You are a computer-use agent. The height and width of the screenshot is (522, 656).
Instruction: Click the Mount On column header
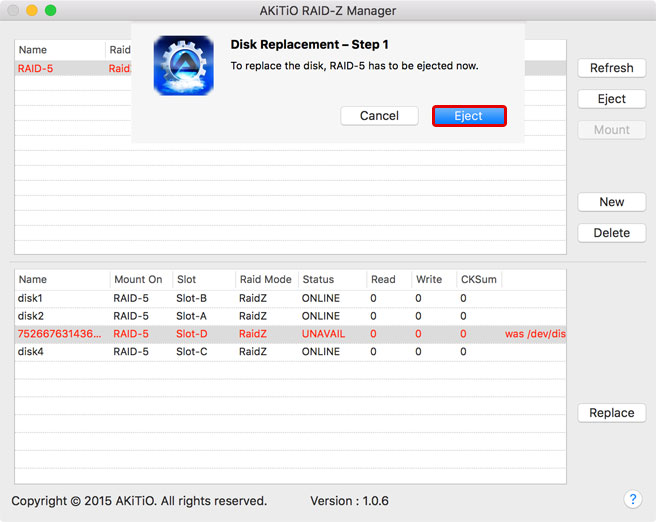click(138, 280)
